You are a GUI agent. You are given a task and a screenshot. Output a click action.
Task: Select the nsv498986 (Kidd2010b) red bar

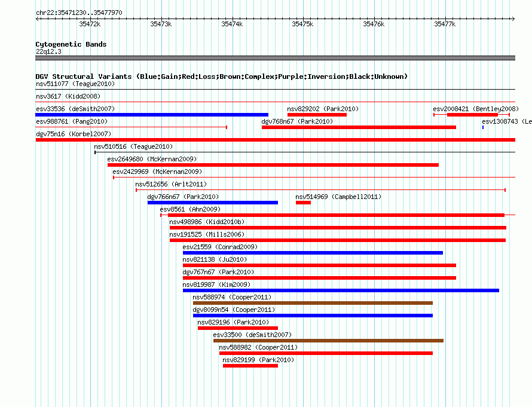[x=338, y=228]
